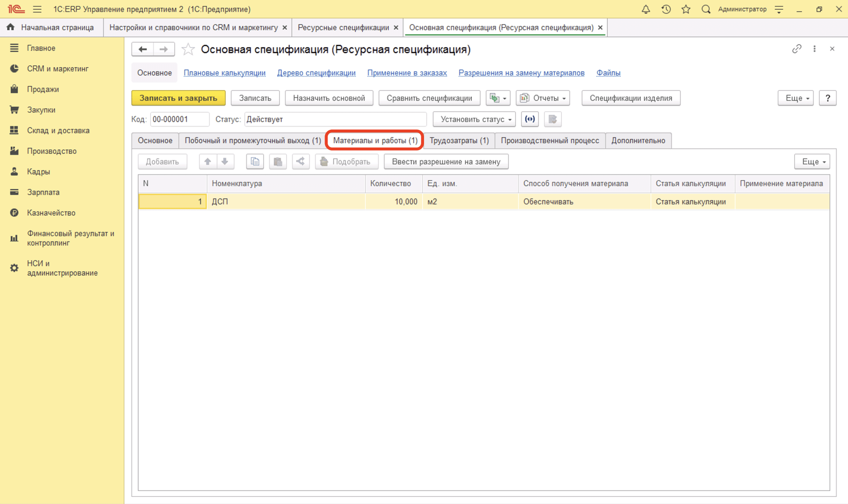The image size is (848, 504).
Task: Open the history clock icon
Action: click(x=666, y=9)
